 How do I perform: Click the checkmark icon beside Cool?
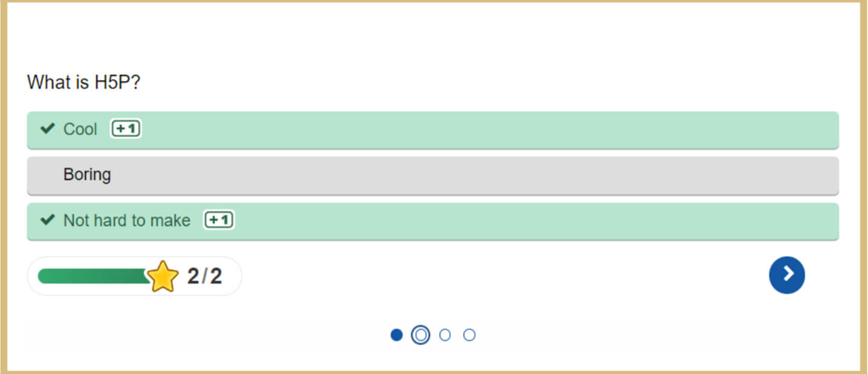(47, 128)
